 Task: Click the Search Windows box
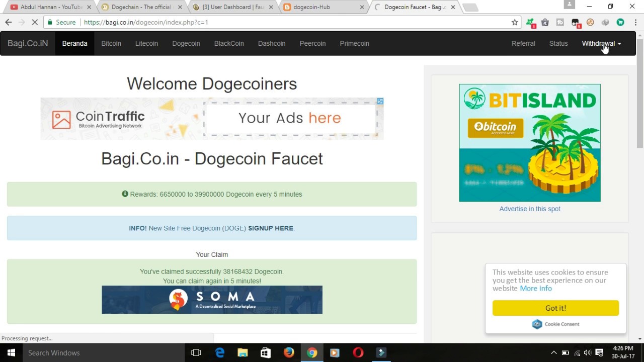coord(103,352)
